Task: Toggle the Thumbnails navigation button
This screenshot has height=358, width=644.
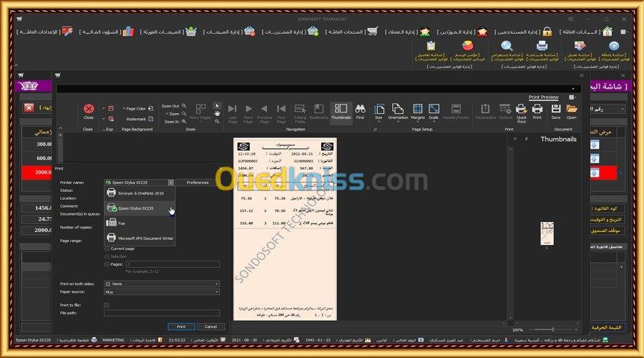Action: click(x=341, y=112)
